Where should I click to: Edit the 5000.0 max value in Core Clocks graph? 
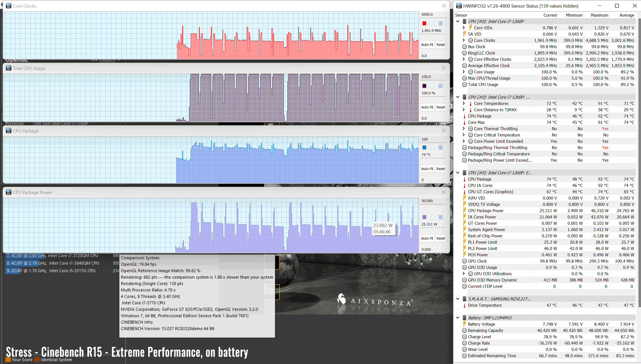click(x=433, y=14)
